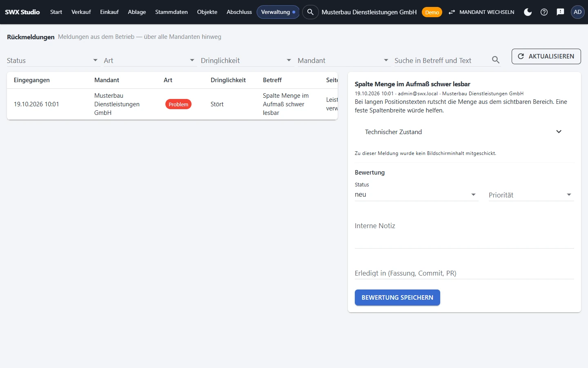Viewport: 588px width, 368px height.
Task: Click the AKTUALISIEREN button
Action: 546,56
